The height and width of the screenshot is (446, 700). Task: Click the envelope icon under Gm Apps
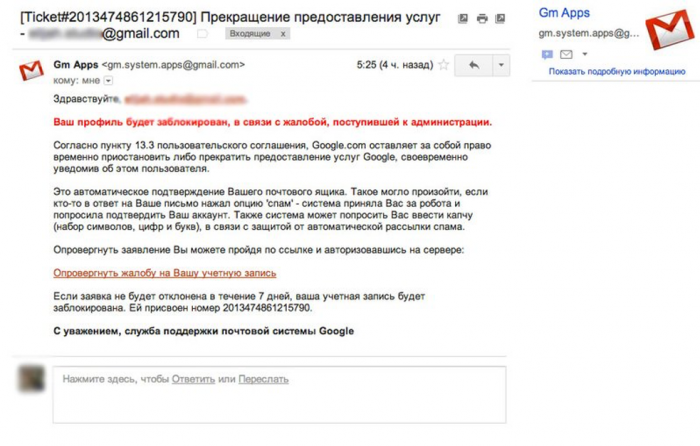[566, 54]
